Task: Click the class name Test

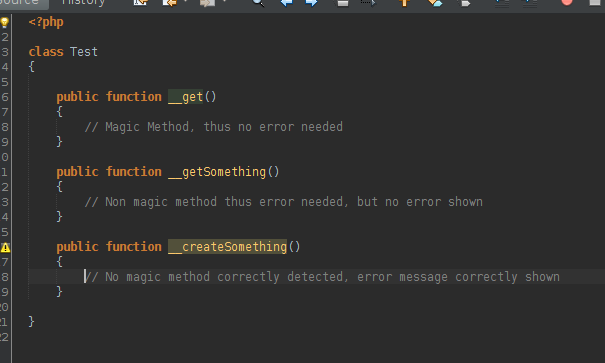Action: point(84,52)
